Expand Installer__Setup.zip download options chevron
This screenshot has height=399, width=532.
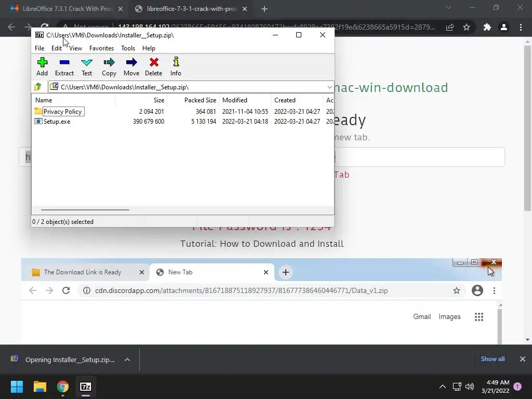[x=127, y=360]
